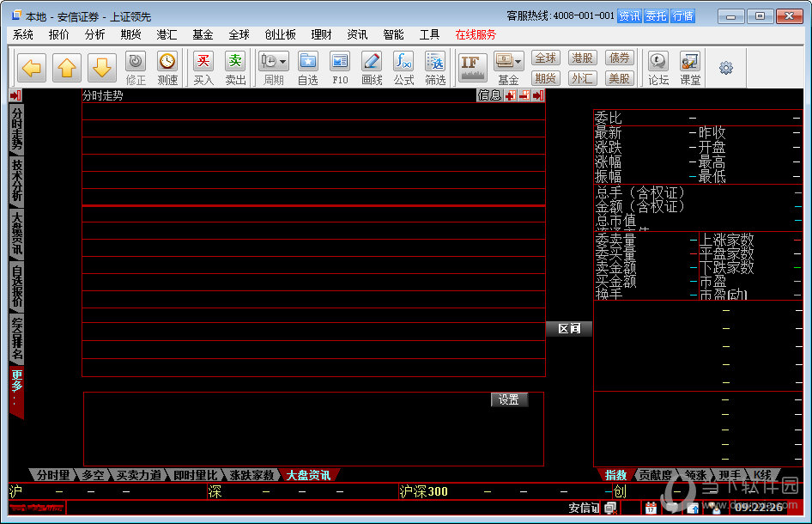
Task: Click the 卖出 sell icon
Action: pyautogui.click(x=235, y=68)
